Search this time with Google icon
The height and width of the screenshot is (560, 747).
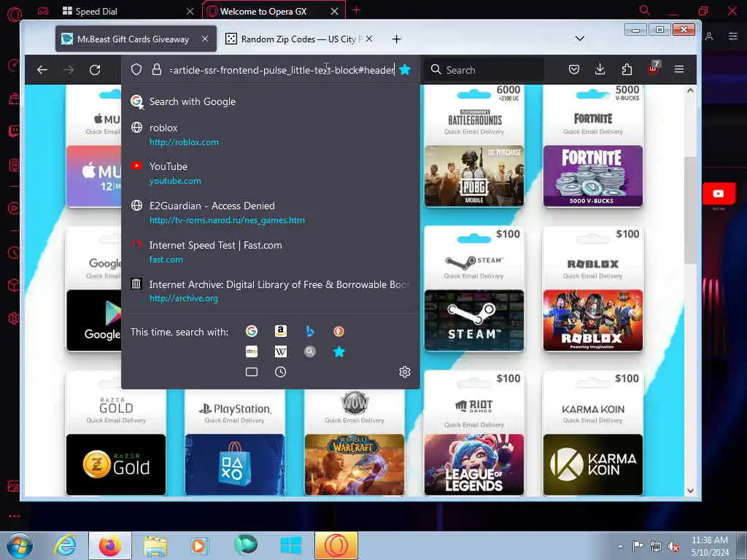pyautogui.click(x=252, y=331)
